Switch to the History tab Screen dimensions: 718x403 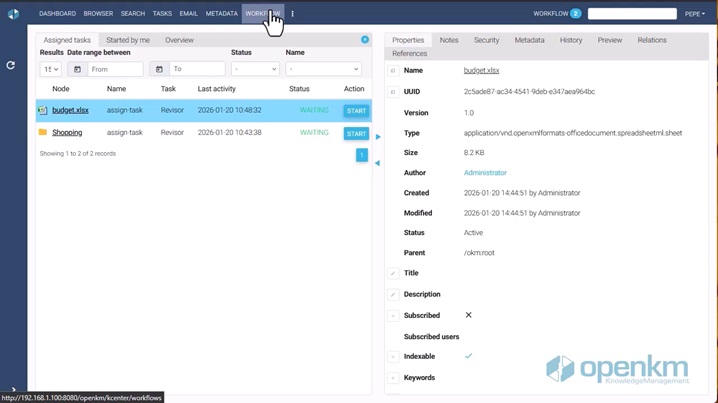(x=571, y=40)
